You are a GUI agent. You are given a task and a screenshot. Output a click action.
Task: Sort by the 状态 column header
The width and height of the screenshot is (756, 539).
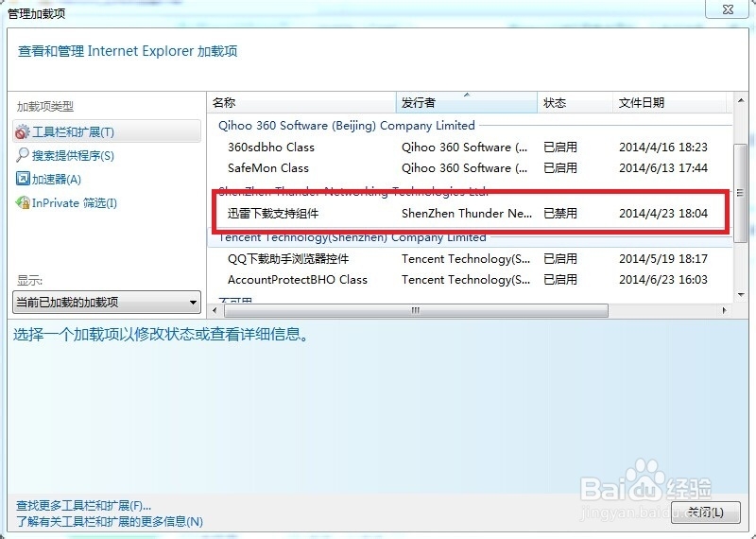pyautogui.click(x=575, y=102)
